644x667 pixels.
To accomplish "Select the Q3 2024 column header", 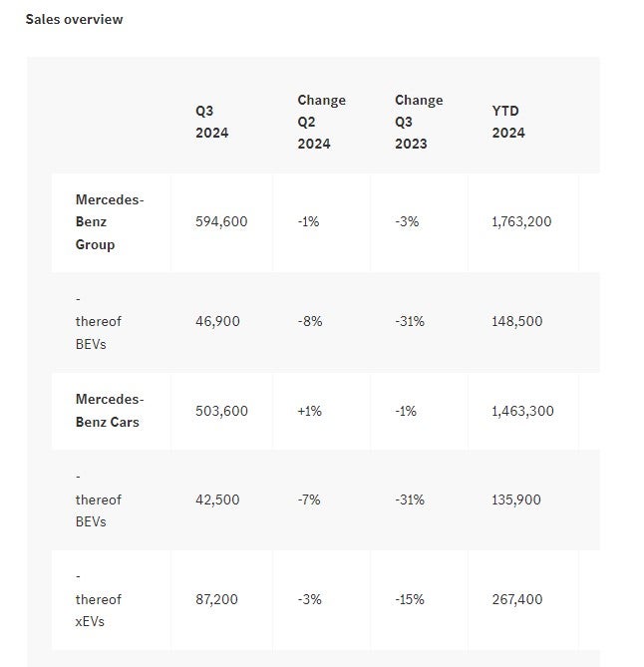I will click(211, 122).
